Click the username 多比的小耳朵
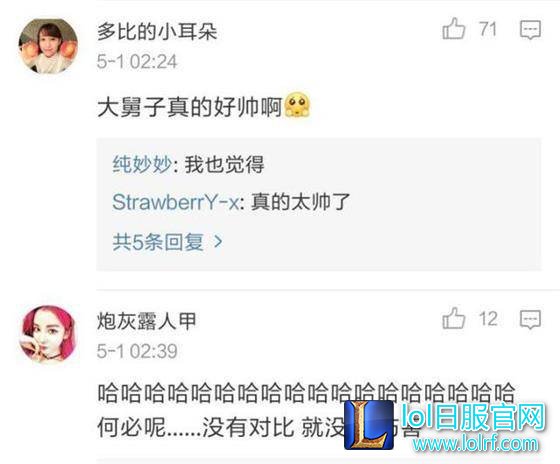The image size is (560, 464). [x=157, y=31]
